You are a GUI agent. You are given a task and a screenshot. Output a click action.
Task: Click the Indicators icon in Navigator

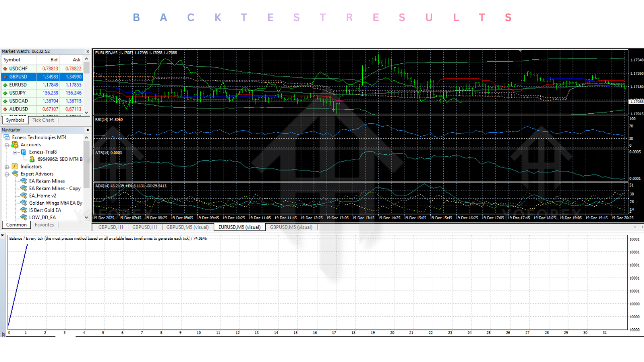(x=14, y=166)
